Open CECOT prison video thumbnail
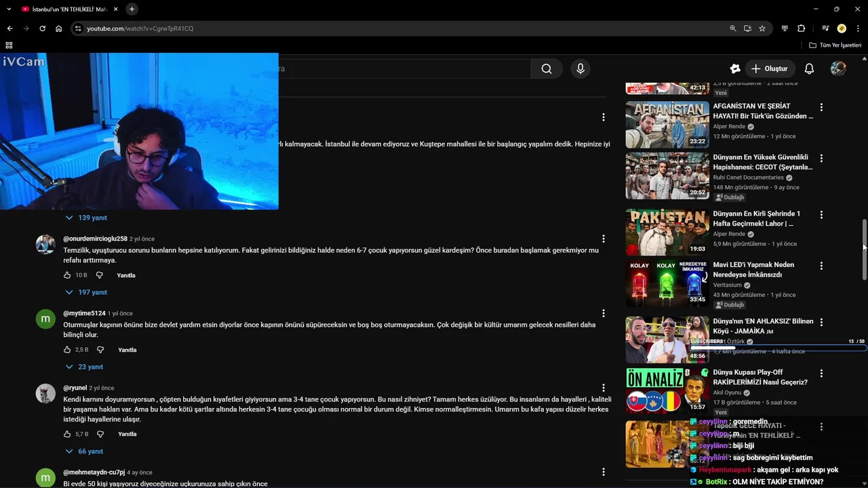 (667, 176)
